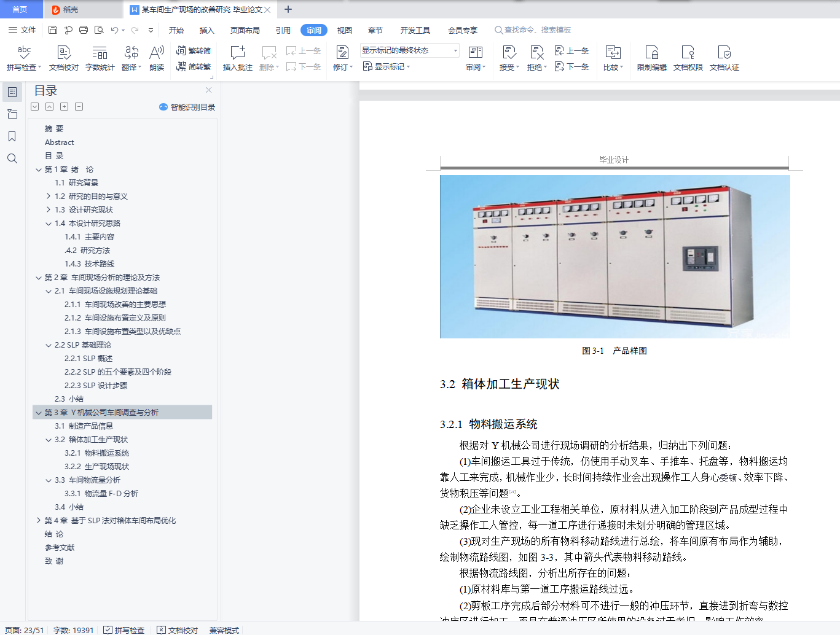Go to previous revision (上一条) beside Accept
The height and width of the screenshot is (635, 840).
coord(572,51)
